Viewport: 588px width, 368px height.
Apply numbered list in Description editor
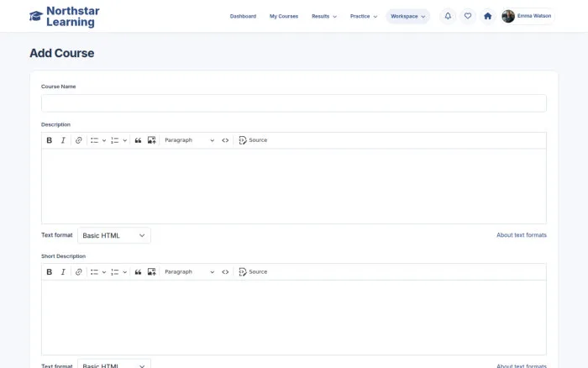(x=115, y=140)
